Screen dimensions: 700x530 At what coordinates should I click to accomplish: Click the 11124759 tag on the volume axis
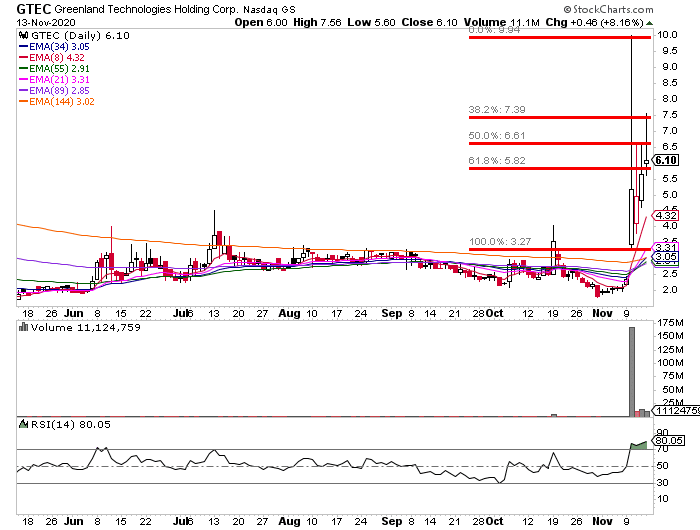coord(677,410)
